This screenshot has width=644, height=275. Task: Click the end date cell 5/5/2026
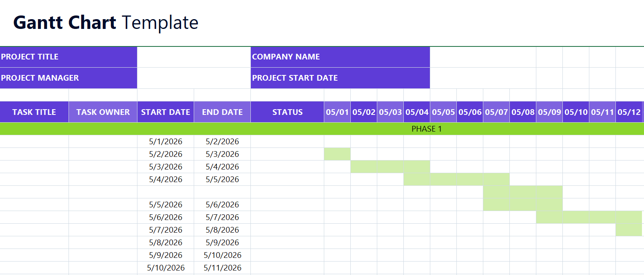(222, 179)
